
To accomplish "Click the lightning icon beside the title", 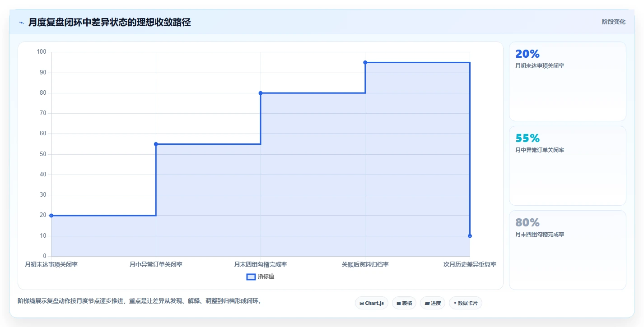I will 22,23.
